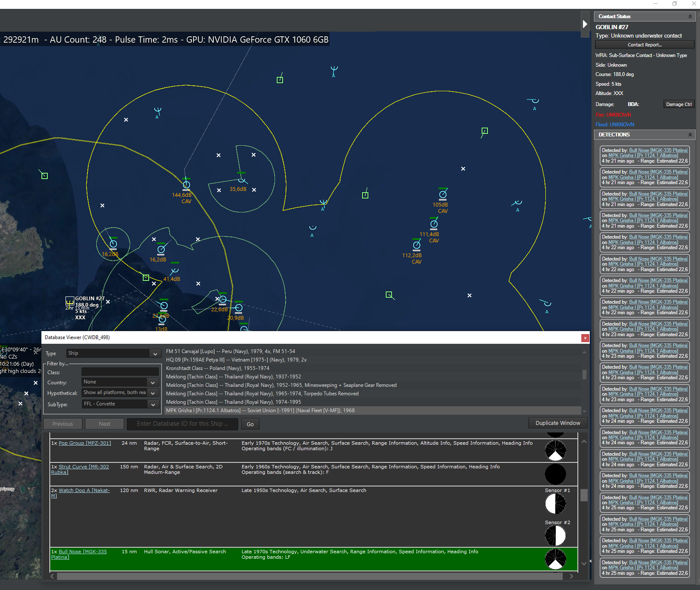Click the sensor table vertical scrollbar thumb
The width and height of the screenshot is (700, 590).
(584, 495)
